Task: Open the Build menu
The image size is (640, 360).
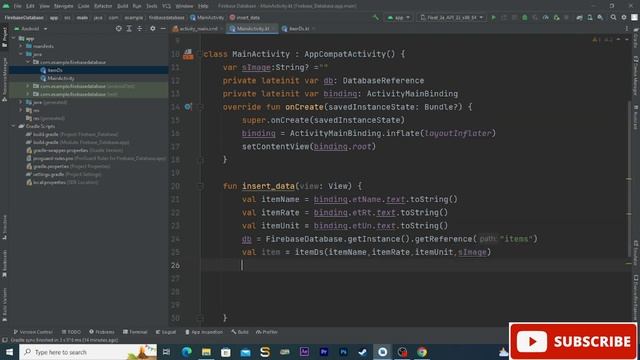Action: click(122, 6)
